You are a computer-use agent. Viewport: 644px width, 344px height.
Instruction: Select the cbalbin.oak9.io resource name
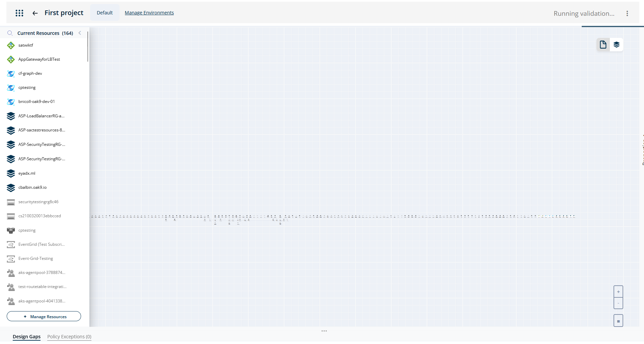32,187
